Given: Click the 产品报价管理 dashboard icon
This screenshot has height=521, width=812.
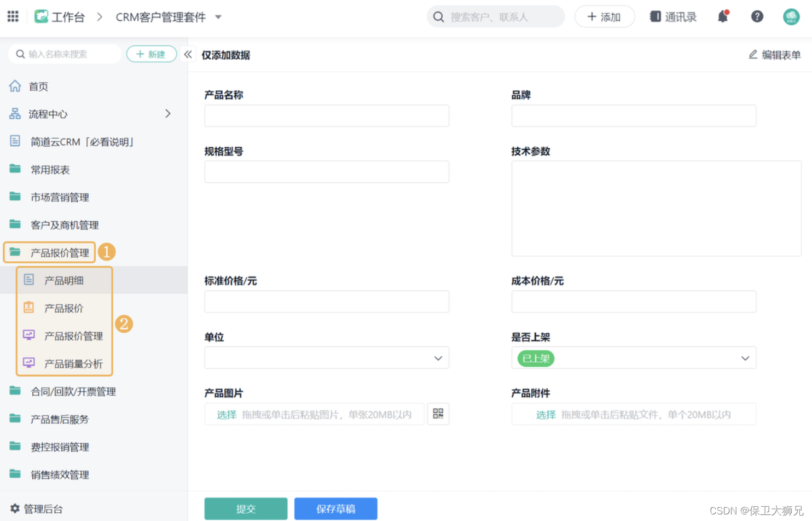Looking at the screenshot, I should 29,335.
